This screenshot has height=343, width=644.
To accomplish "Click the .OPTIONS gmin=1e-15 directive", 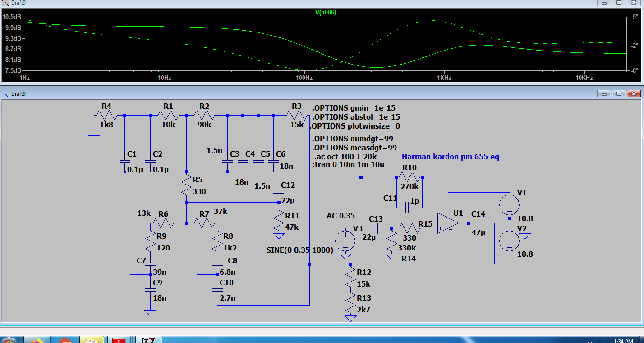I will click(x=354, y=108).
